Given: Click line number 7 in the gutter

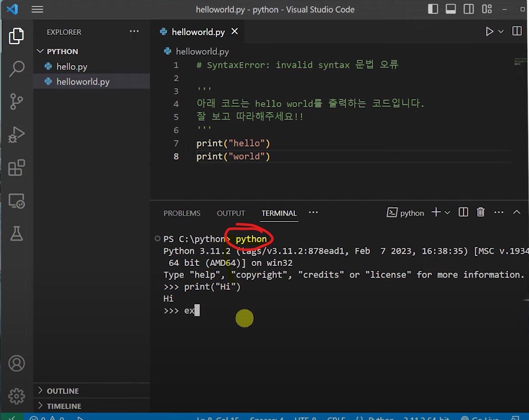Looking at the screenshot, I should click(x=176, y=143).
